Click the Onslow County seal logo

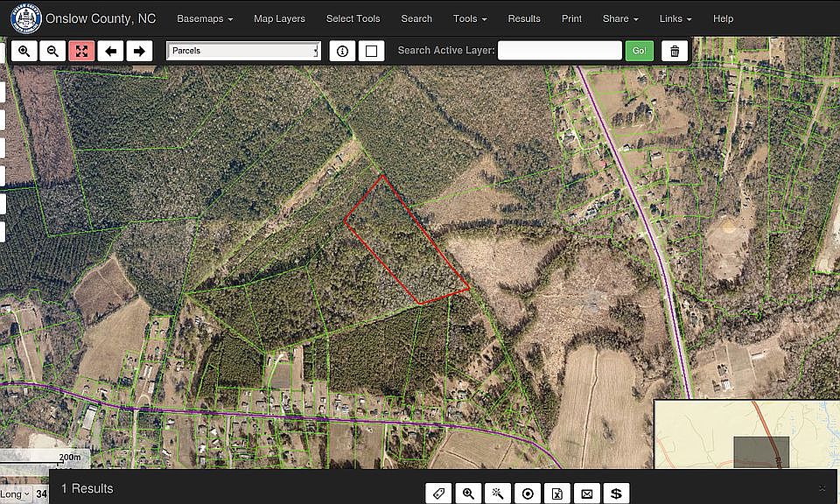25,18
